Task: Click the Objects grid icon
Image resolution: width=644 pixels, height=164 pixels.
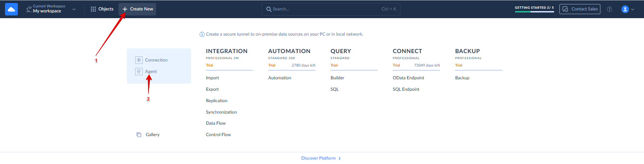Action: click(93, 9)
